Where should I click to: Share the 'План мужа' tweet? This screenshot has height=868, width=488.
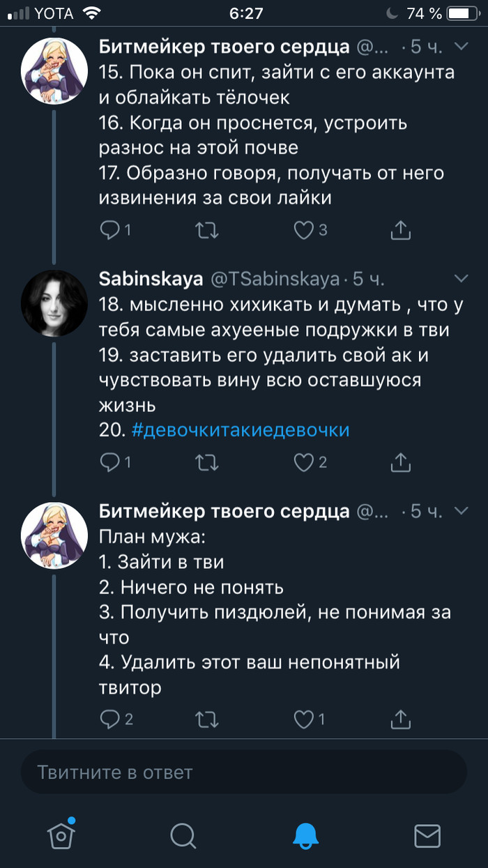coord(401,719)
